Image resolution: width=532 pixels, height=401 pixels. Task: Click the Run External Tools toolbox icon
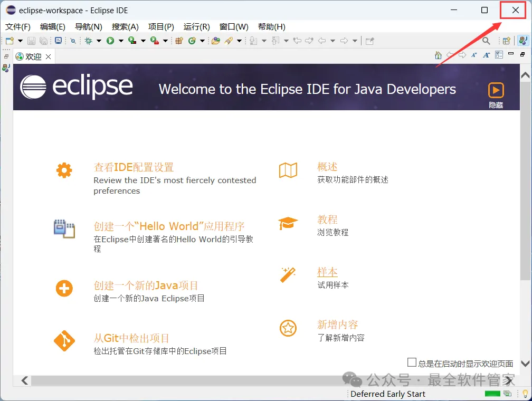click(155, 41)
